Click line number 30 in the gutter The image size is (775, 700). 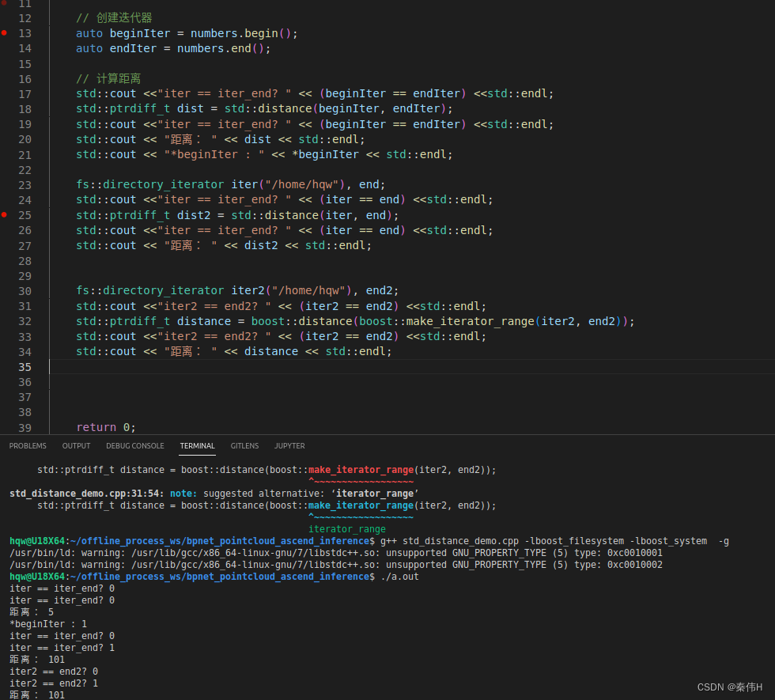[25, 291]
